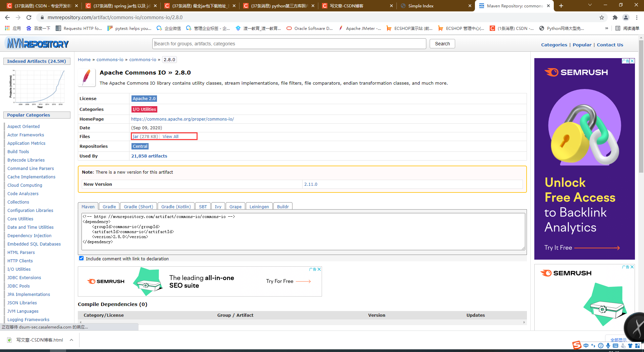644x352 pixels.
Task: Go to Popular in the header
Action: (582, 45)
